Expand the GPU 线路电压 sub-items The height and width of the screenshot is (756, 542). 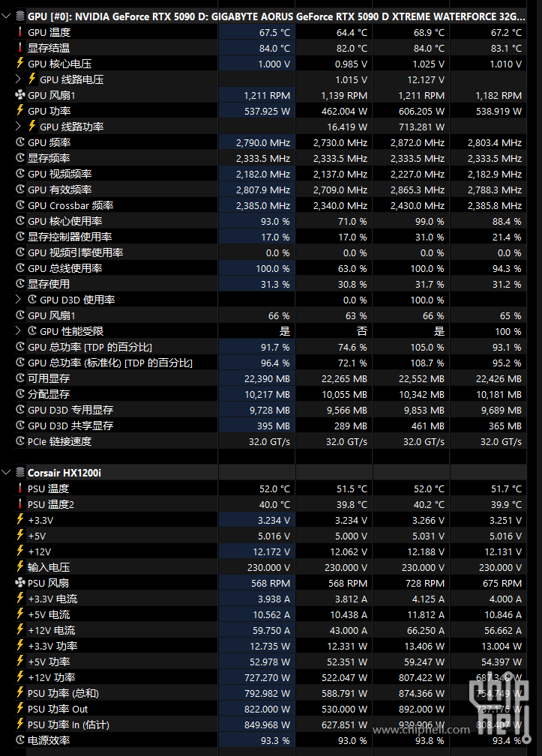tap(19, 79)
